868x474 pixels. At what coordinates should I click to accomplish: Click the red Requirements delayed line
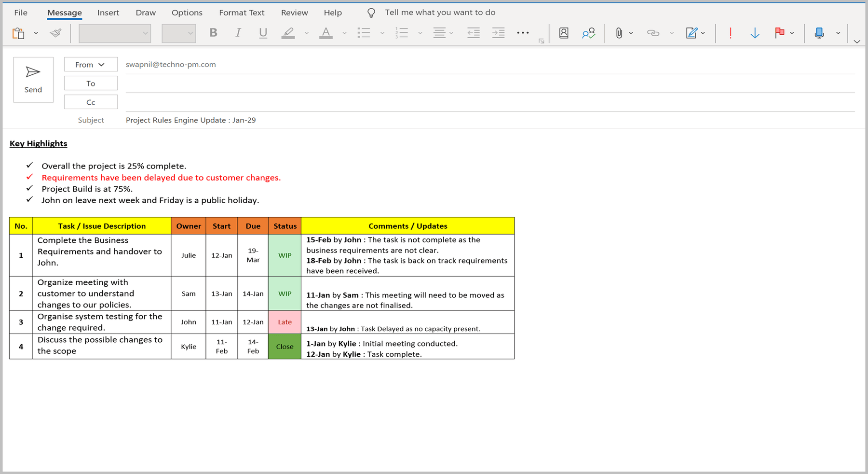(x=161, y=178)
